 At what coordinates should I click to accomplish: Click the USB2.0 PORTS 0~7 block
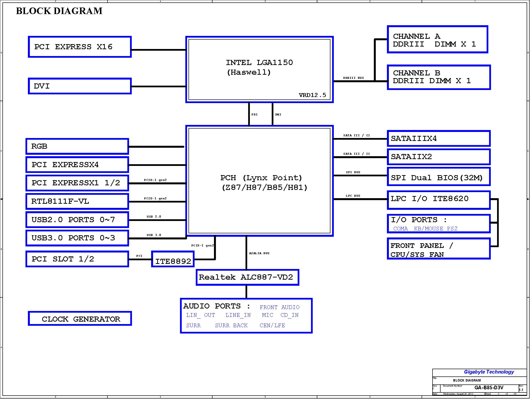pos(77,220)
